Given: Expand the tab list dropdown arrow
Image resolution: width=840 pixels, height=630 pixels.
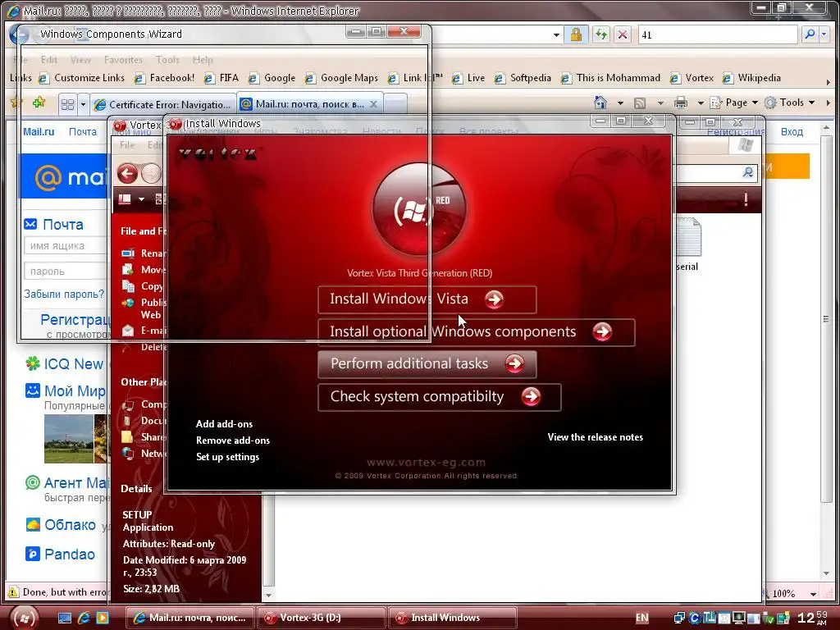Looking at the screenshot, I should [83, 104].
